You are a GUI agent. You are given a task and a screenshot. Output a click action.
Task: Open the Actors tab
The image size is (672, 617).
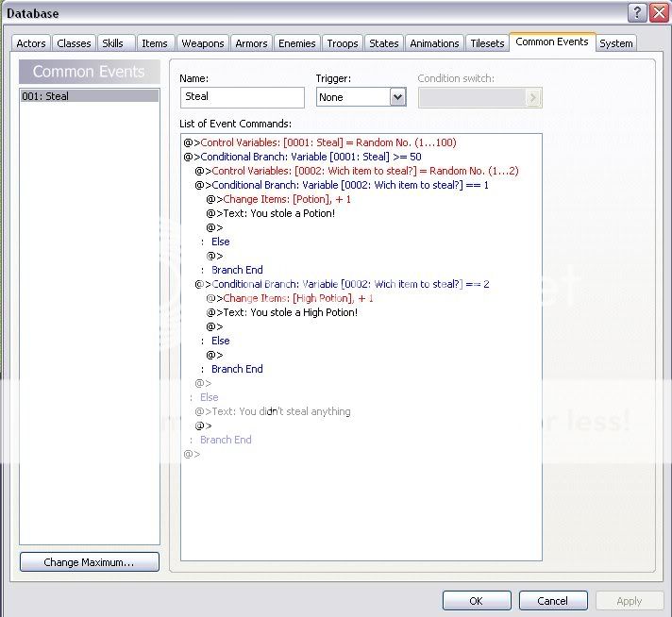coord(31,43)
